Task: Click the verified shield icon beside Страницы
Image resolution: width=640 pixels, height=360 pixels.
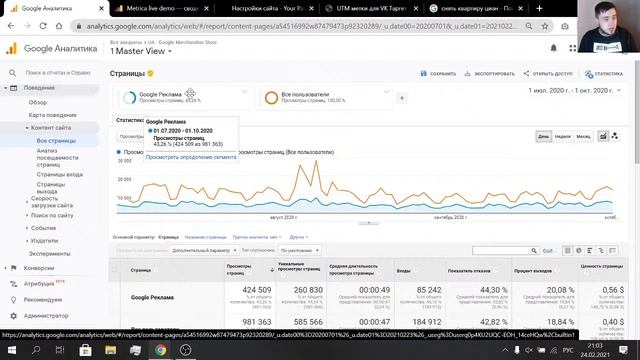Action: (x=150, y=73)
